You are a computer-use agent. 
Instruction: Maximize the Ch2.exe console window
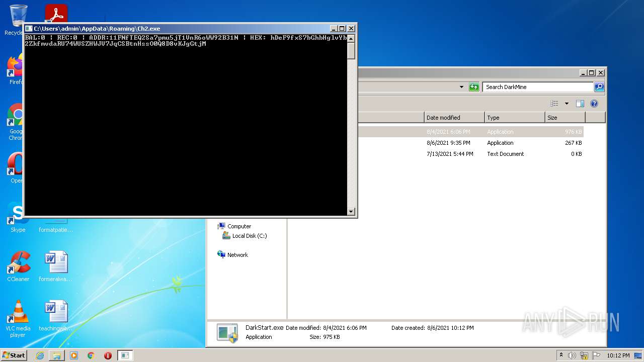(342, 29)
